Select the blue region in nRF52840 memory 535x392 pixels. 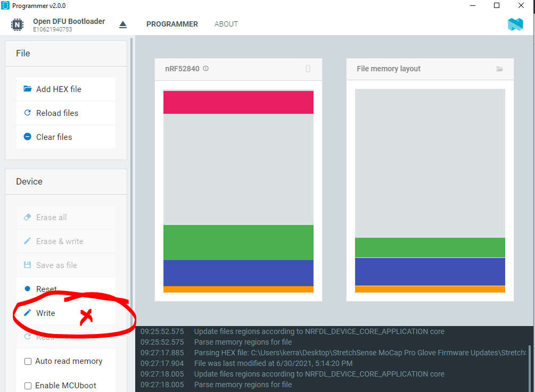pos(238,273)
